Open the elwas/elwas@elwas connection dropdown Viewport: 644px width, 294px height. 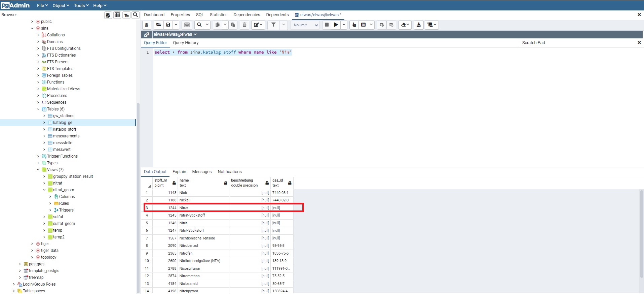click(175, 34)
